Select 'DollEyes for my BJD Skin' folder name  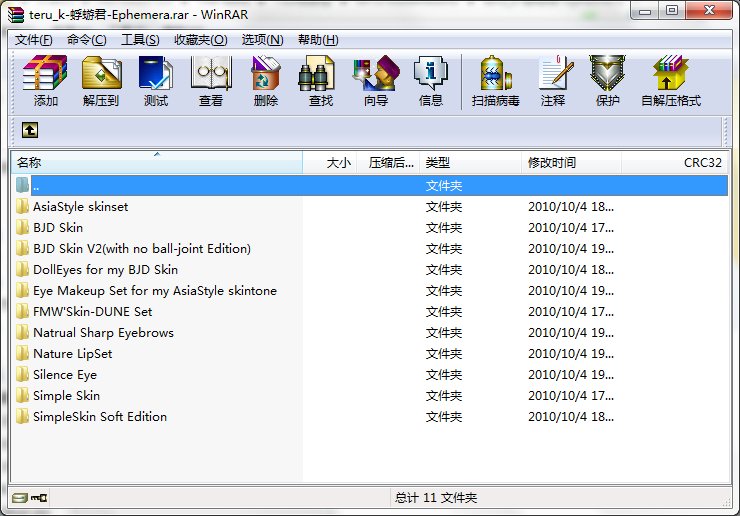(105, 270)
